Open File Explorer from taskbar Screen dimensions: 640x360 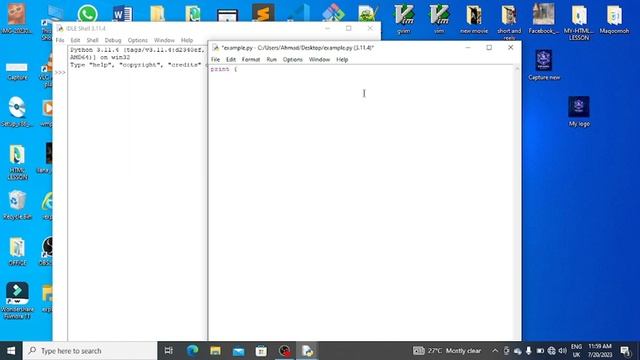point(216,351)
